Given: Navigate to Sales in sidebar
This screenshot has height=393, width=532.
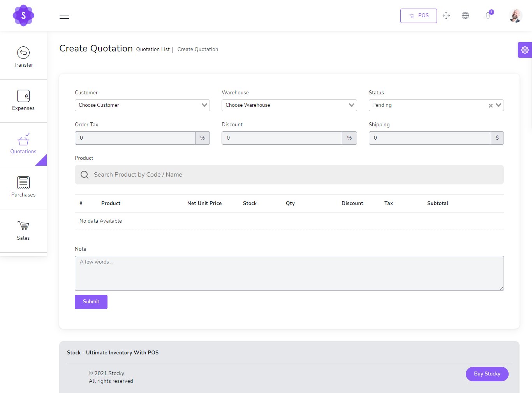Looking at the screenshot, I should 23,231.
